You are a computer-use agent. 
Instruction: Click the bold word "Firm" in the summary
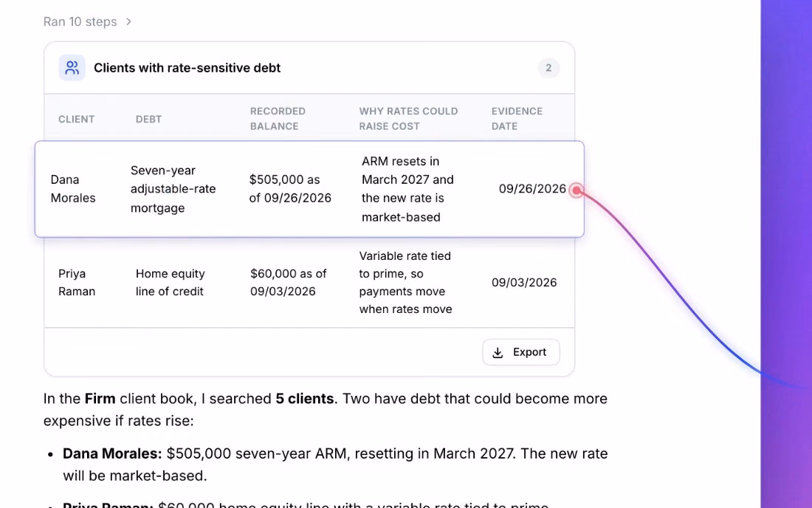pos(100,399)
